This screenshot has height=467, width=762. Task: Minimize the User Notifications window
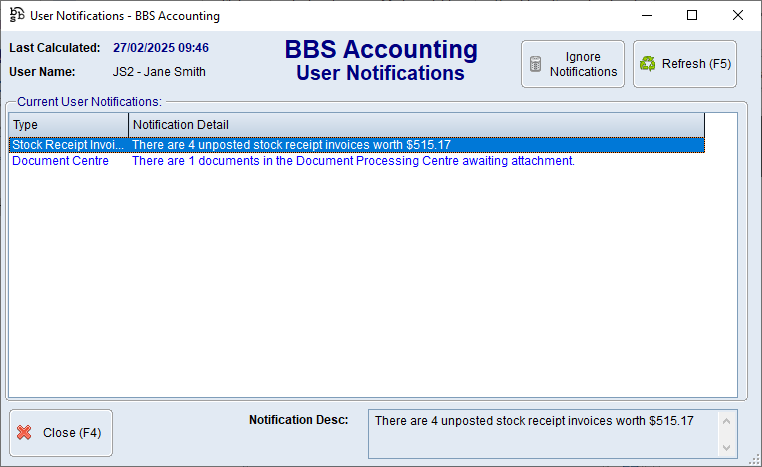[646, 16]
